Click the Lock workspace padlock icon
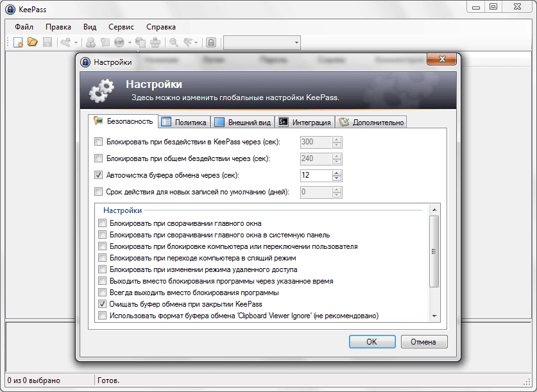 pyautogui.click(x=211, y=42)
